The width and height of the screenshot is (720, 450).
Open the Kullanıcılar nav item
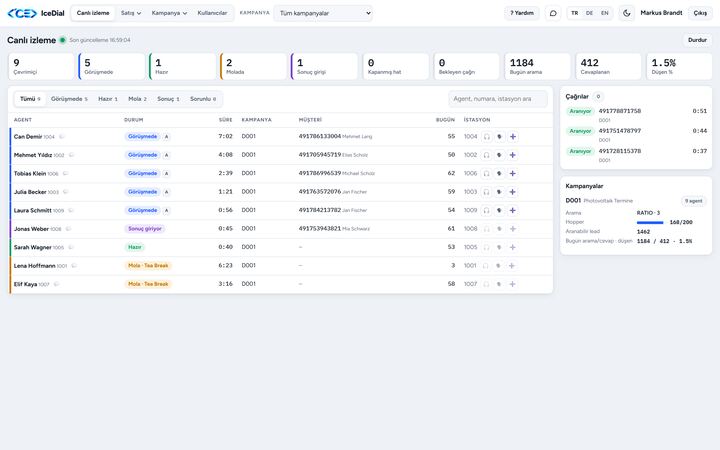(212, 13)
